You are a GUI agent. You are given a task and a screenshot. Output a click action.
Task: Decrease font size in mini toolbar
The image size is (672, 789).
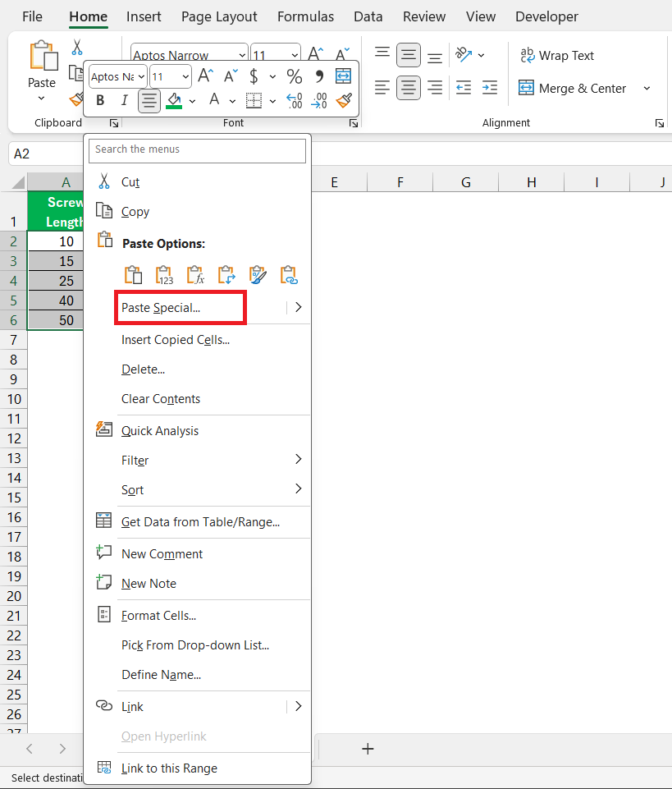231,76
